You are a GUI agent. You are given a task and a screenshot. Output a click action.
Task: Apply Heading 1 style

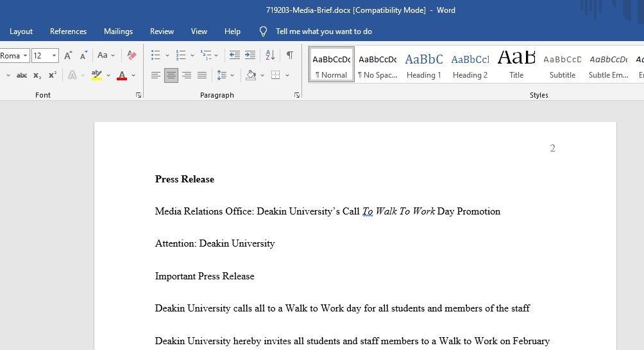tap(424, 65)
